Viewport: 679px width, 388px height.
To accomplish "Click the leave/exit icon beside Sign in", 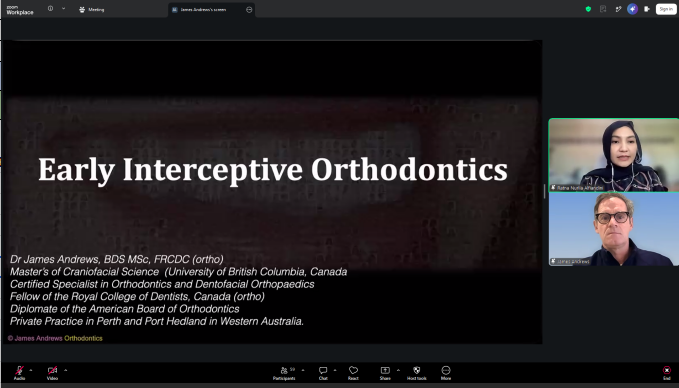I will [647, 9].
